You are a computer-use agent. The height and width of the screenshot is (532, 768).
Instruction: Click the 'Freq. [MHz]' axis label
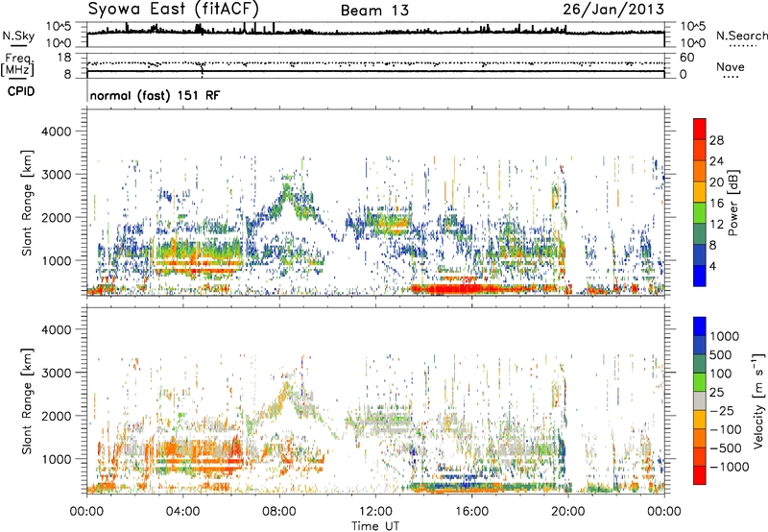tap(17, 64)
